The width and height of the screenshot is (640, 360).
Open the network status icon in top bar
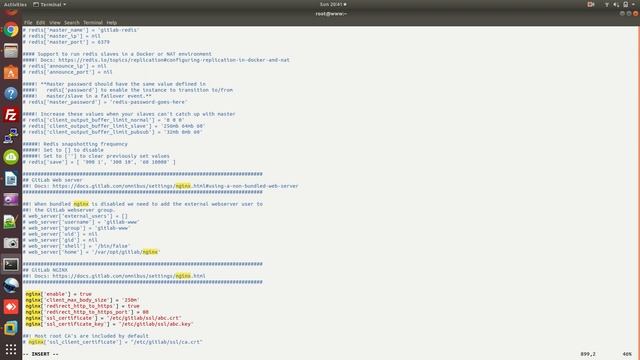pos(607,4)
